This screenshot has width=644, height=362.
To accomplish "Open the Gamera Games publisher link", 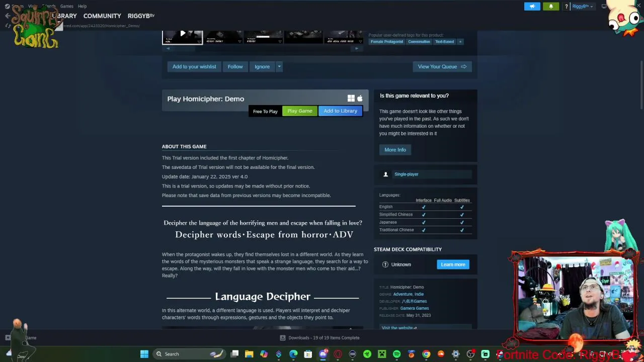I will pyautogui.click(x=415, y=308).
